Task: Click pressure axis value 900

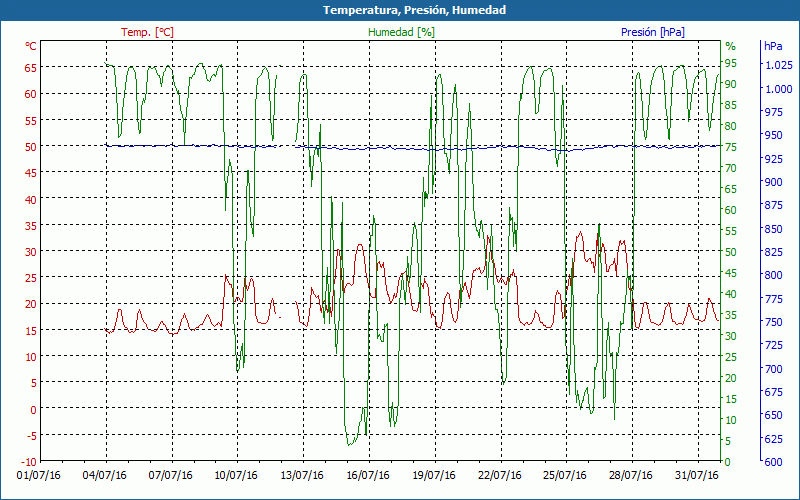Action: [x=773, y=182]
